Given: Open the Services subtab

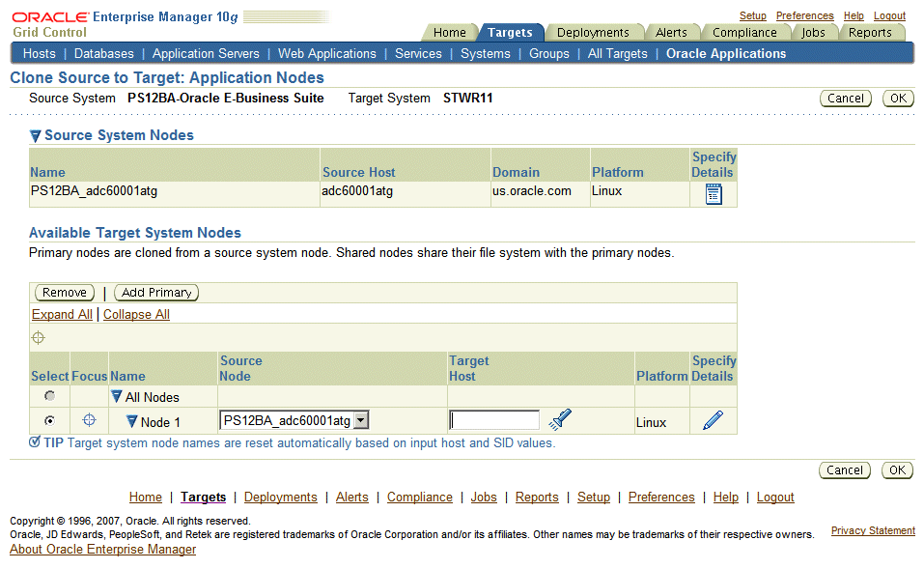Looking at the screenshot, I should pos(418,54).
